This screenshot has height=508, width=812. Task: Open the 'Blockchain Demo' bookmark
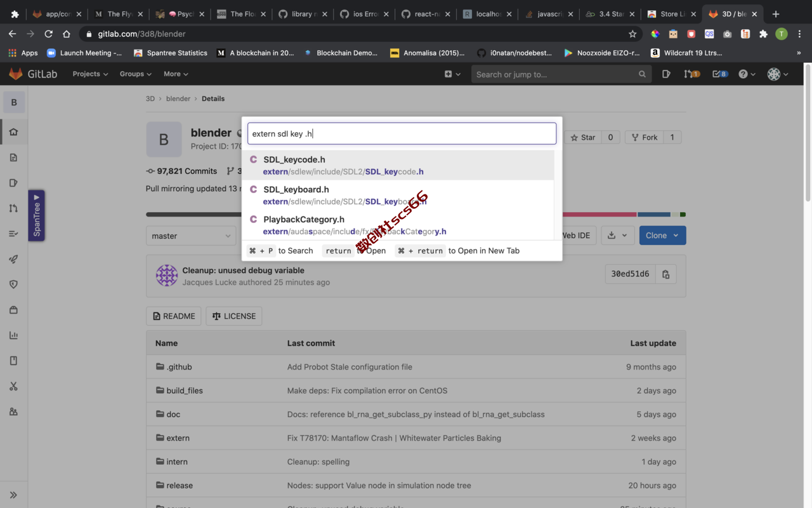click(341, 53)
